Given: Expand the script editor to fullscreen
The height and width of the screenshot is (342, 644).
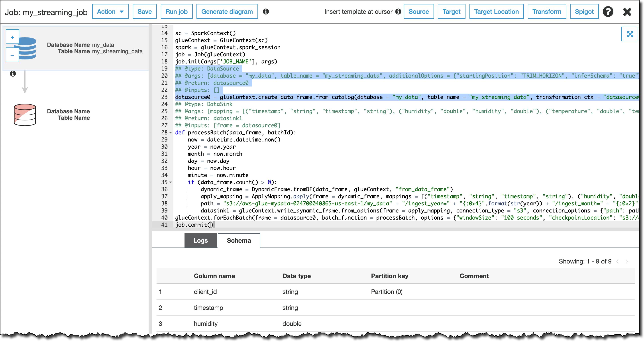Looking at the screenshot, I should 630,34.
